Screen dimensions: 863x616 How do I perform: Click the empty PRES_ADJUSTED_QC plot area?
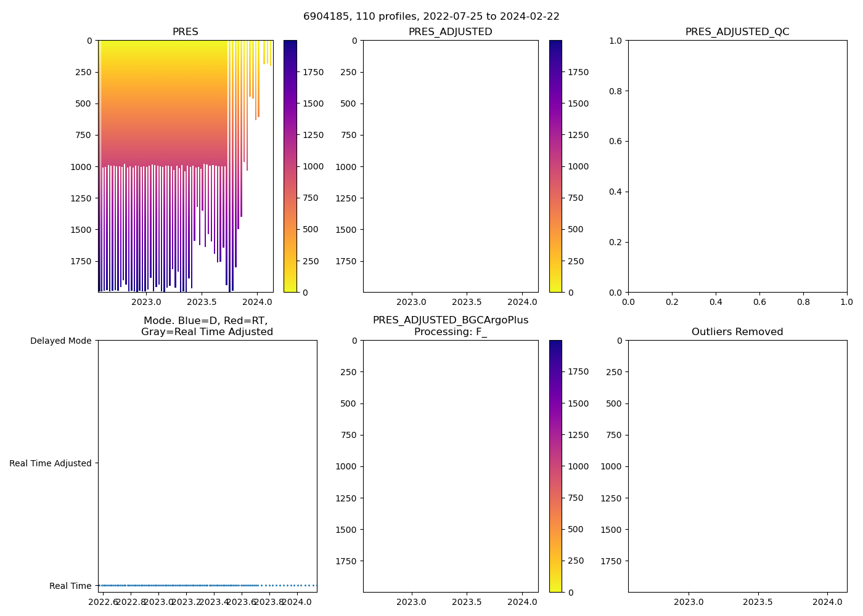pos(737,166)
